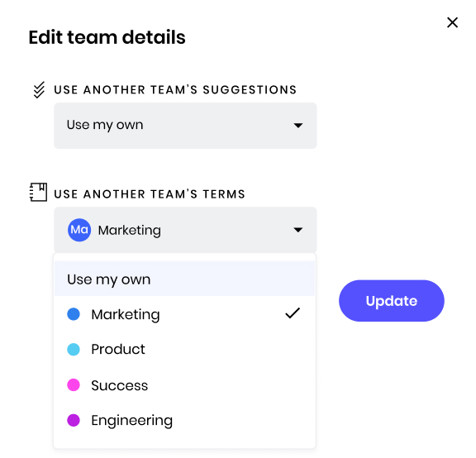Click the light blue Product color dot
This screenshot has height=458, width=476.
74,349
